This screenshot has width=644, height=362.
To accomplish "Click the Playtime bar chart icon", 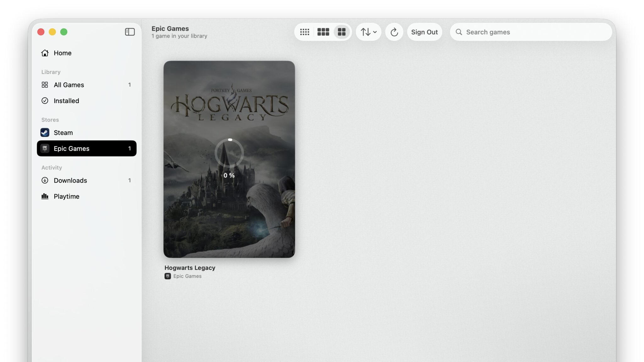I will click(45, 196).
